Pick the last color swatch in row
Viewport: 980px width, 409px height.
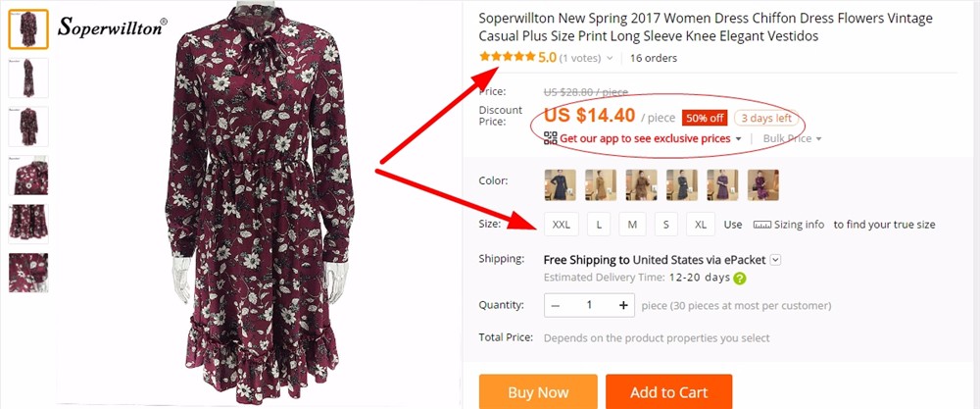763,184
